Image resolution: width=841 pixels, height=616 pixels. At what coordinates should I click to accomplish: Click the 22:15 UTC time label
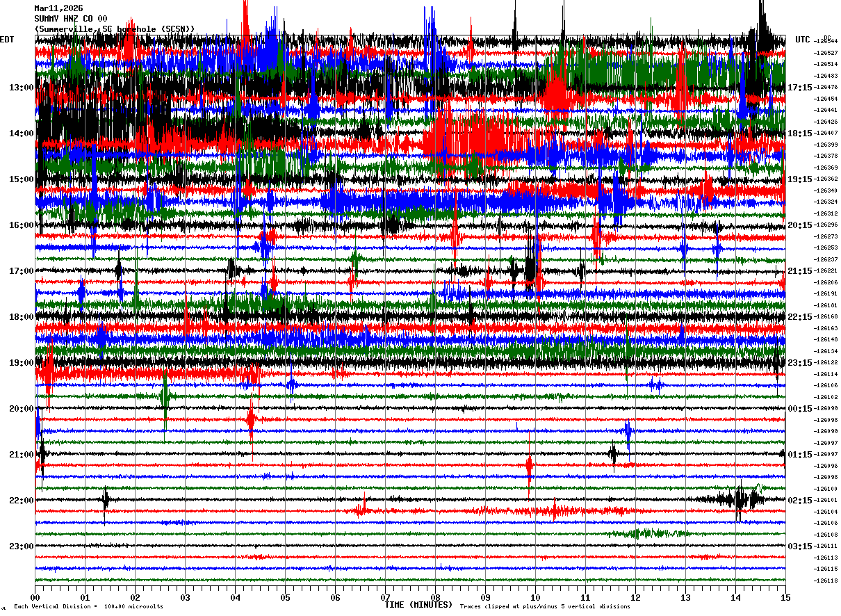click(799, 317)
